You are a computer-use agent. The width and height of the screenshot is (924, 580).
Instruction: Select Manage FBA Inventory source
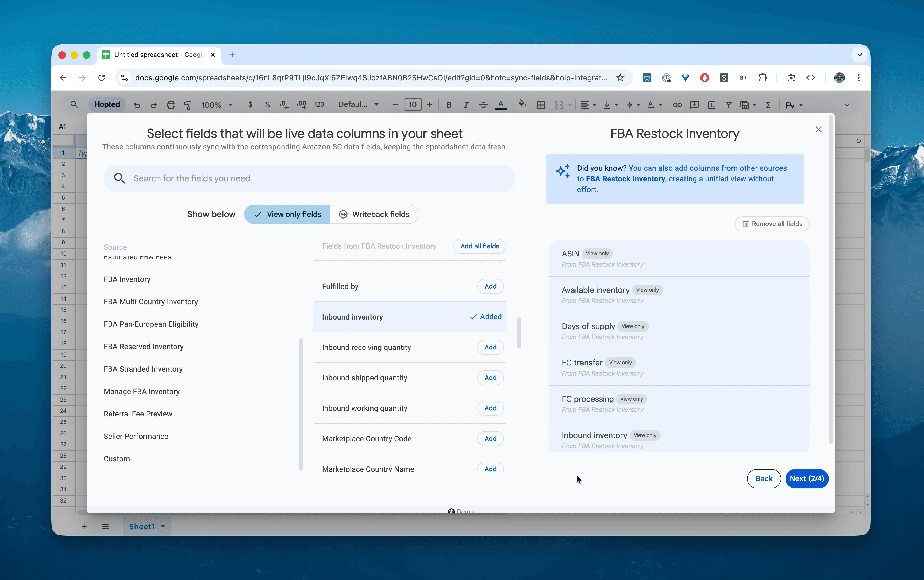142,391
